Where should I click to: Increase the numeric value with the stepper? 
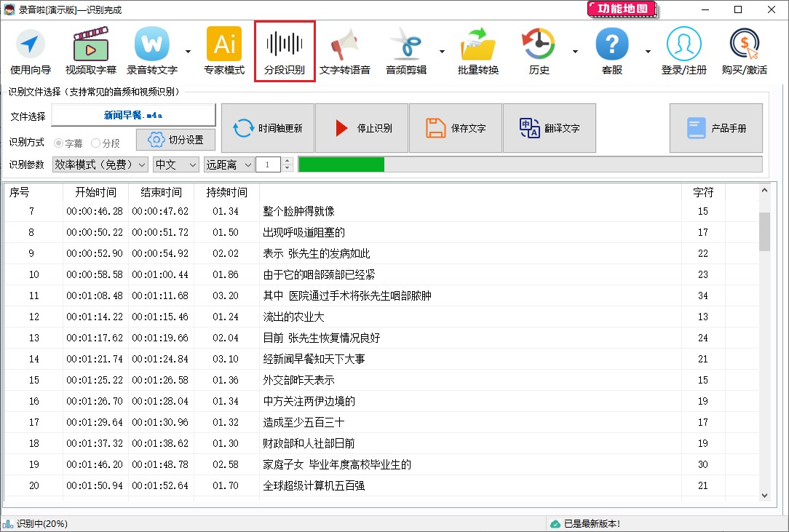click(287, 160)
